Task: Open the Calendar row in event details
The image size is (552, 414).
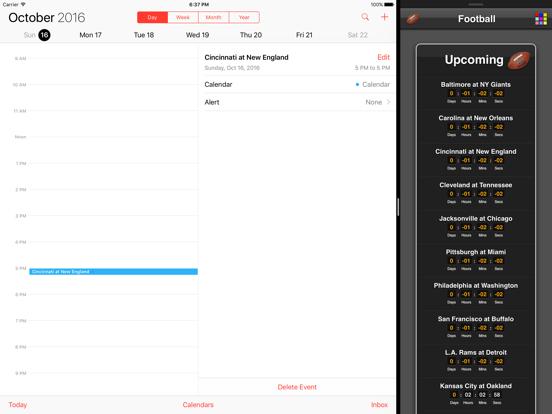Action: click(x=297, y=84)
